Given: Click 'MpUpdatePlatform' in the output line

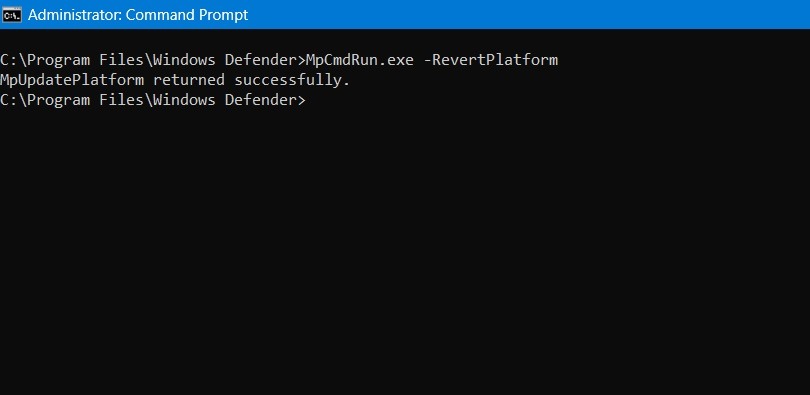Looking at the screenshot, I should 72,80.
